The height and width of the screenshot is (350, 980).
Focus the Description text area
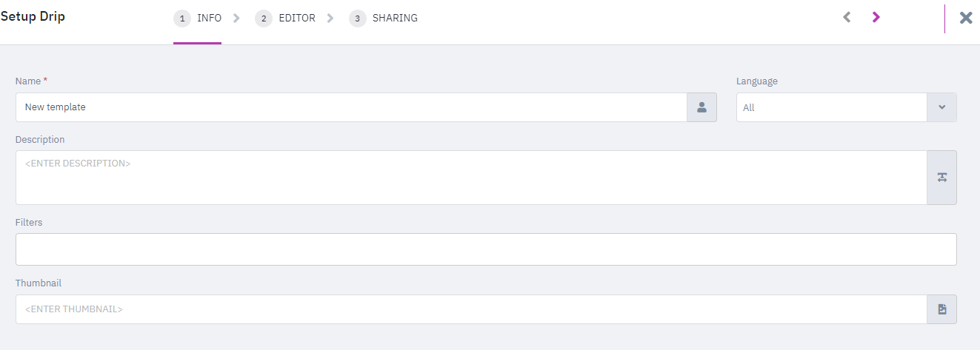pyautogui.click(x=471, y=178)
